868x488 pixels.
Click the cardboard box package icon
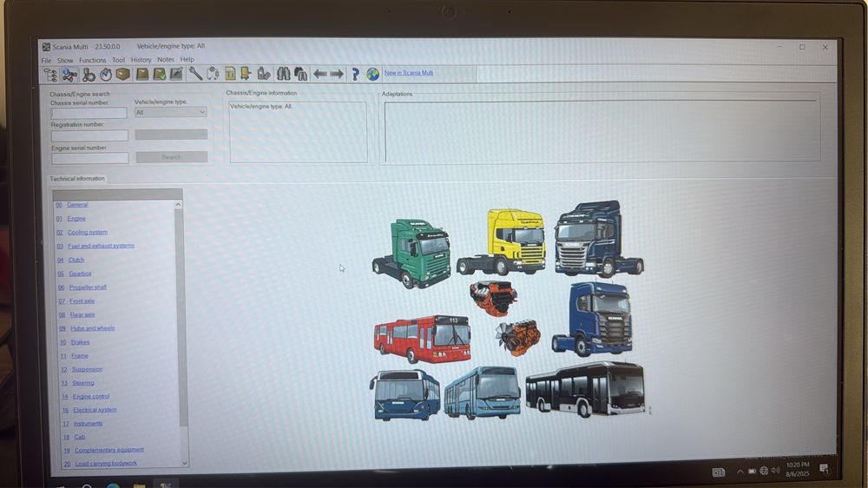coord(123,74)
